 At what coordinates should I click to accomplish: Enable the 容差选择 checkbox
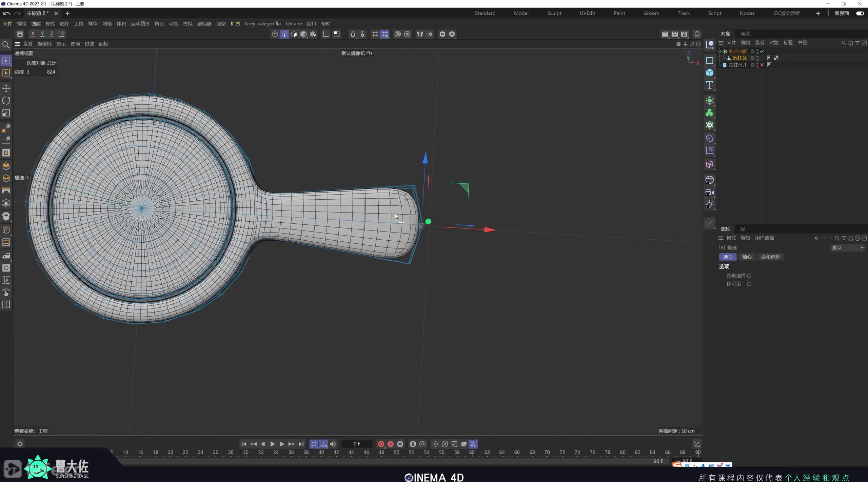click(749, 276)
